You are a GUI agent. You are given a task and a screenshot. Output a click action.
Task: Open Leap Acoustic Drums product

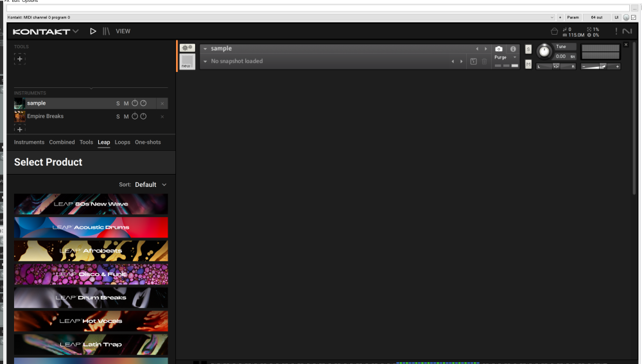point(91,227)
